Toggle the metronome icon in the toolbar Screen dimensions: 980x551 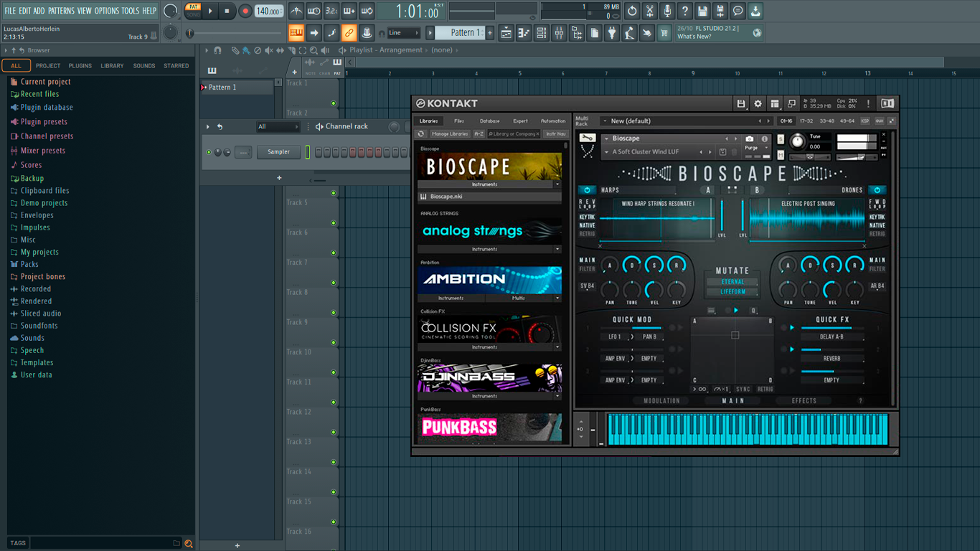point(296,11)
